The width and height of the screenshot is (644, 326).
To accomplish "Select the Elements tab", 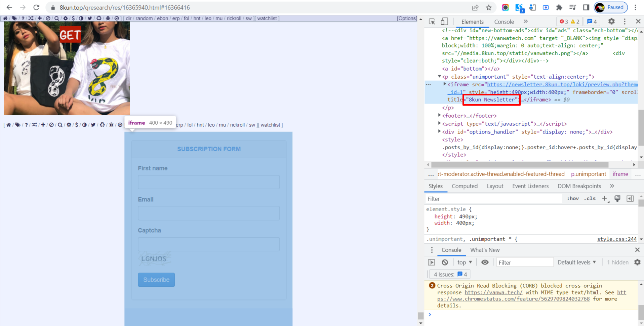I will (x=472, y=22).
